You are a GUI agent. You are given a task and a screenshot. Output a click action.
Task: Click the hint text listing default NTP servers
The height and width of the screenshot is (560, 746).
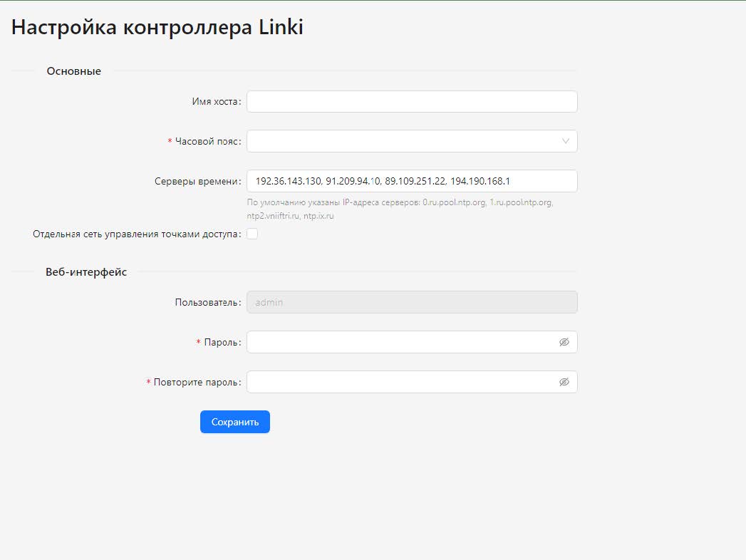pyautogui.click(x=400, y=209)
